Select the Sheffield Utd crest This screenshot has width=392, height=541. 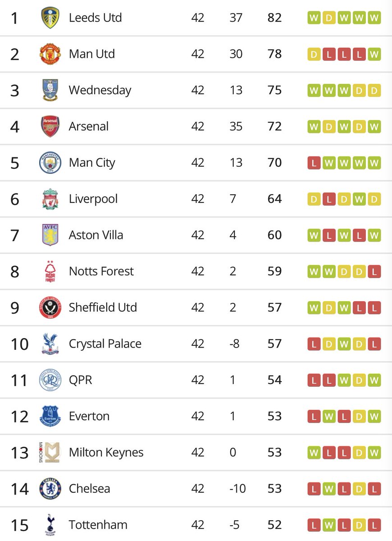click(x=50, y=307)
